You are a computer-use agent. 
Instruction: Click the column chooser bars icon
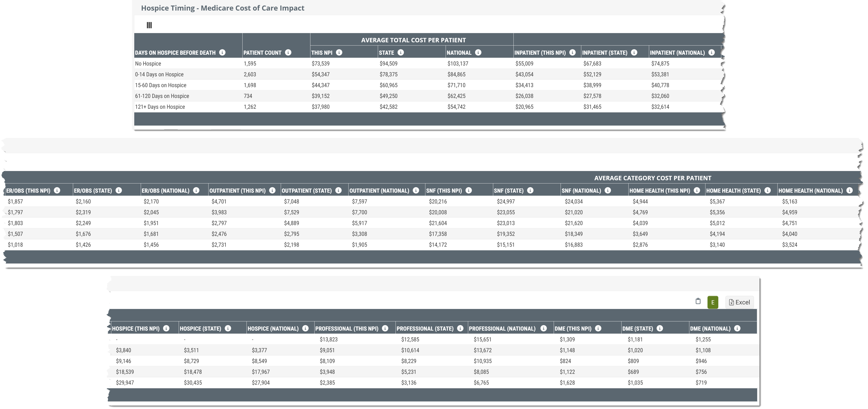(x=149, y=25)
